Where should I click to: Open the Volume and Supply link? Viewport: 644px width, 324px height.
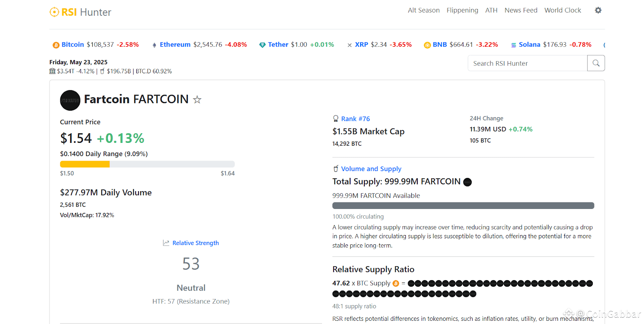click(x=371, y=169)
